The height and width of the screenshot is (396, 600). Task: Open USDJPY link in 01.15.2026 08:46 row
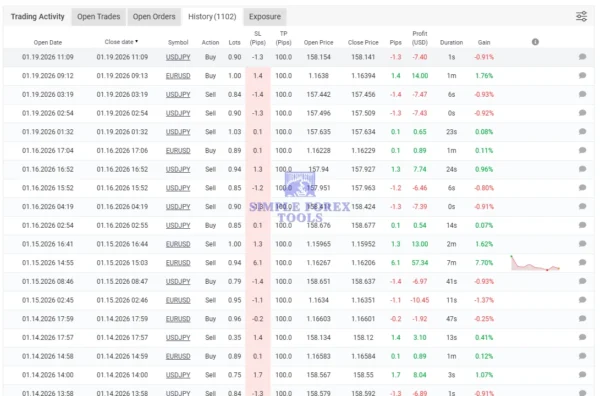click(178, 281)
